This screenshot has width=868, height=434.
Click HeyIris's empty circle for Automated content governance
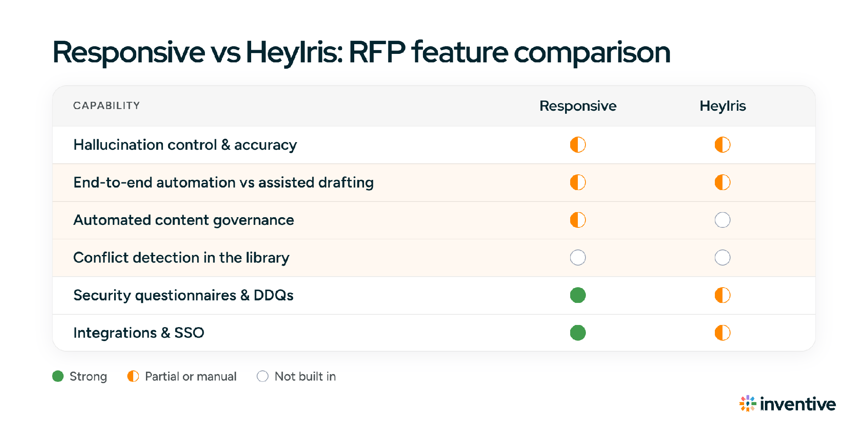point(722,220)
